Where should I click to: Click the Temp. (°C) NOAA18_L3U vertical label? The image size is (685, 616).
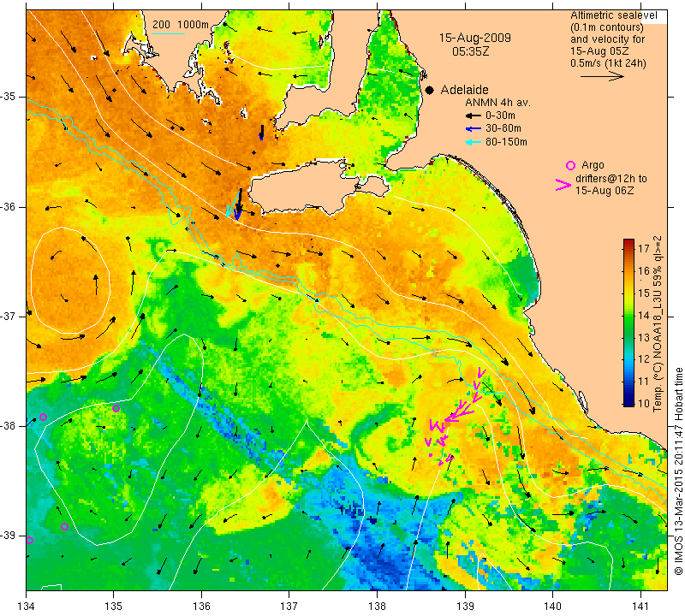point(658,323)
